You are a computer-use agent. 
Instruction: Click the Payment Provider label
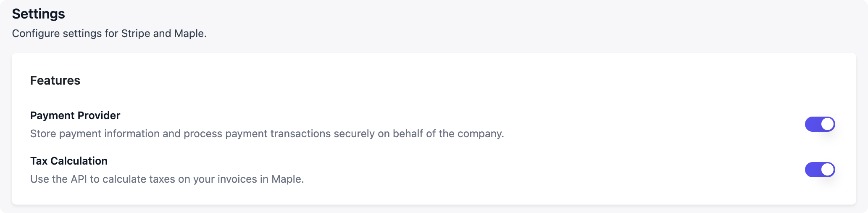click(x=75, y=115)
